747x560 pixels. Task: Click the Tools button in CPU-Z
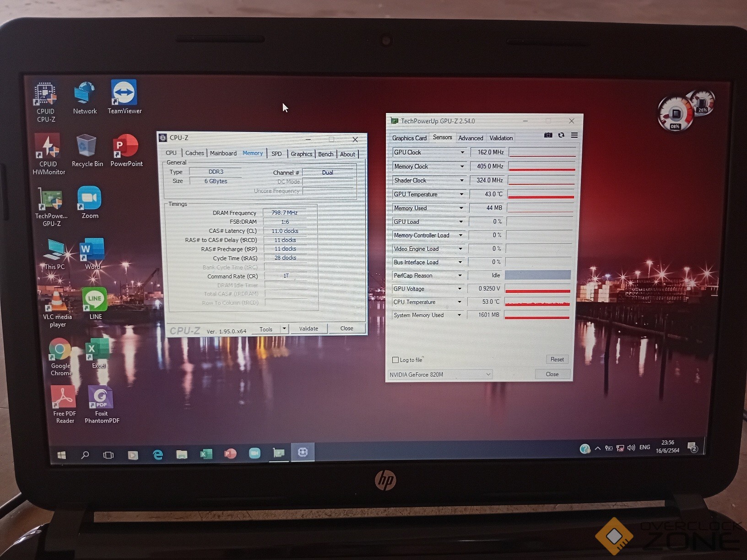[266, 329]
